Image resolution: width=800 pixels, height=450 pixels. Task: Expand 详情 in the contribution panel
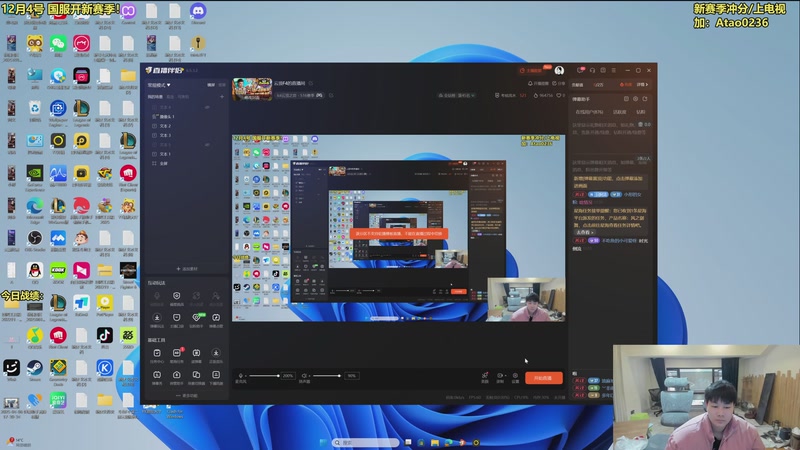643,84
